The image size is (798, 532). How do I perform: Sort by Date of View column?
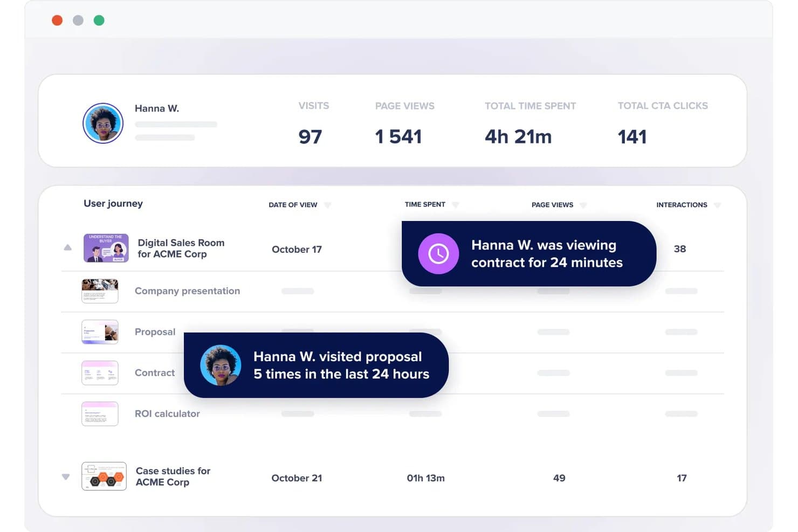tap(328, 205)
